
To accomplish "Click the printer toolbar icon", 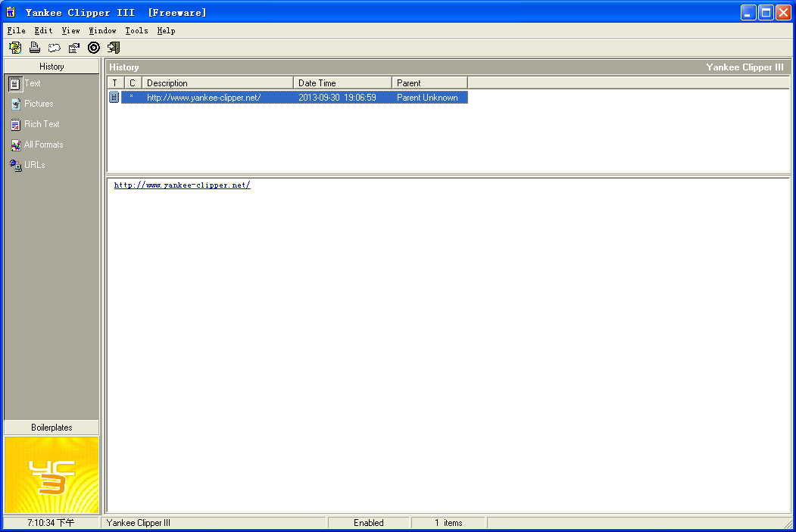I will [x=35, y=48].
